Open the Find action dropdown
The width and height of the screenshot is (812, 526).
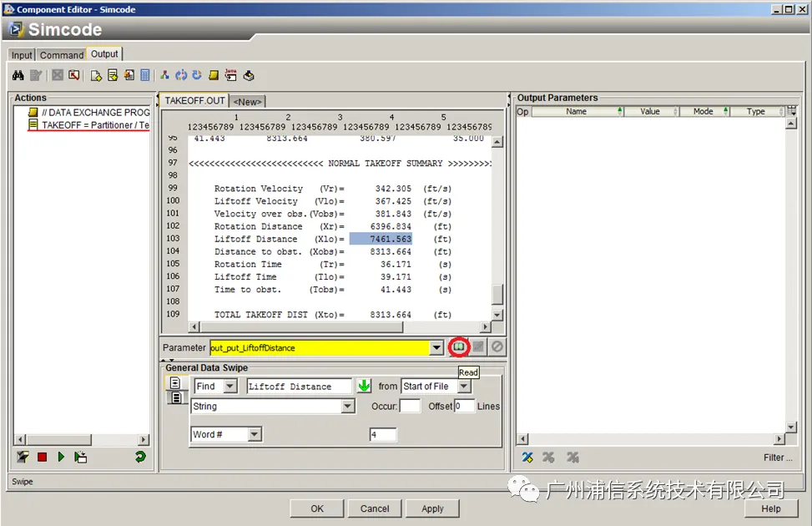(230, 386)
